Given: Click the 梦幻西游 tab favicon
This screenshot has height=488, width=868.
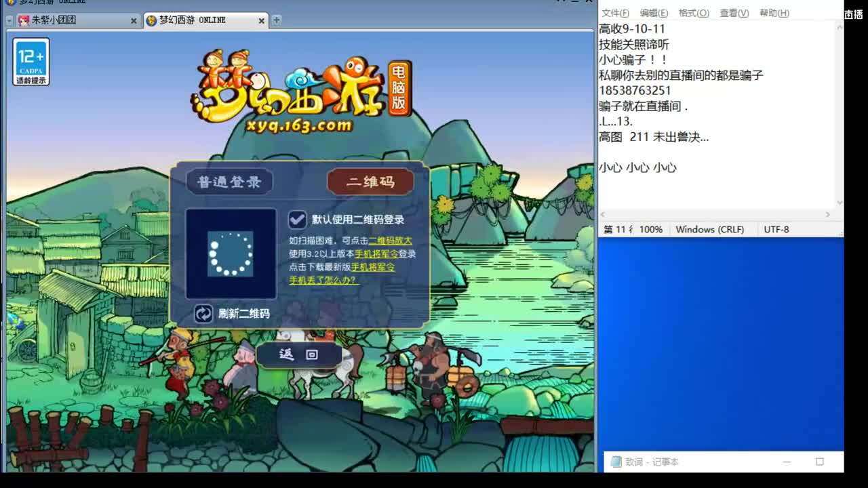Looking at the screenshot, I should pos(151,21).
